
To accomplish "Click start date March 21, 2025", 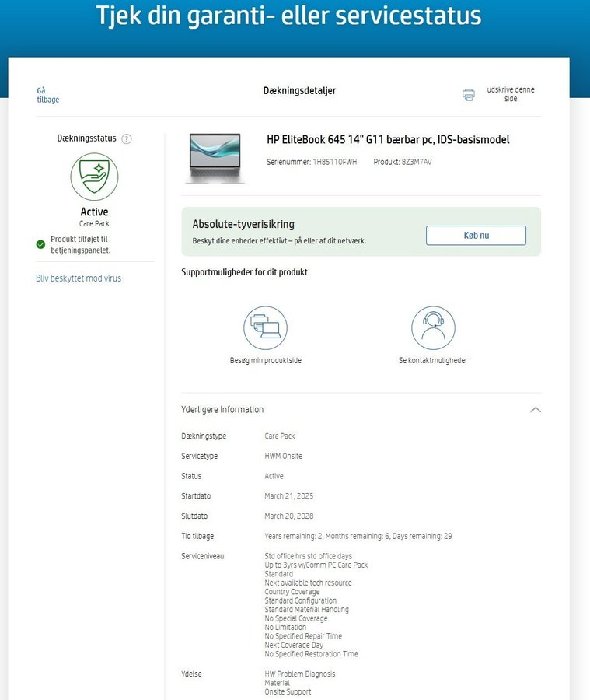I will click(288, 496).
